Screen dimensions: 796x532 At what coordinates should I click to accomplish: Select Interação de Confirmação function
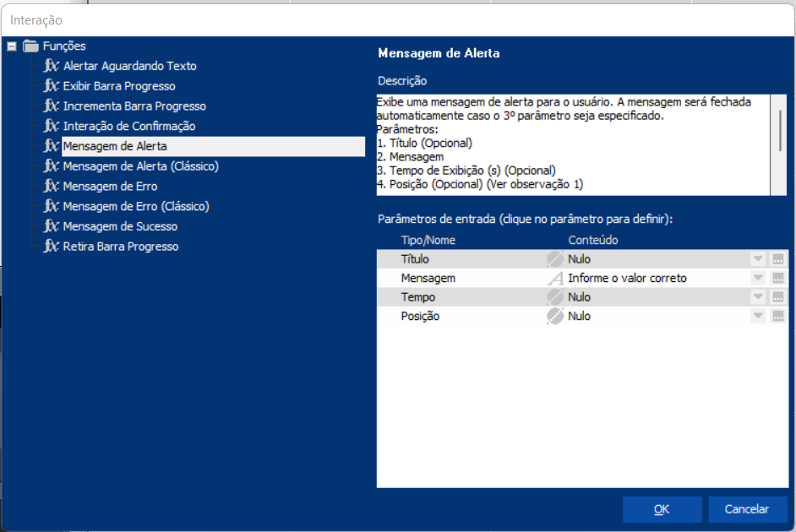click(129, 127)
